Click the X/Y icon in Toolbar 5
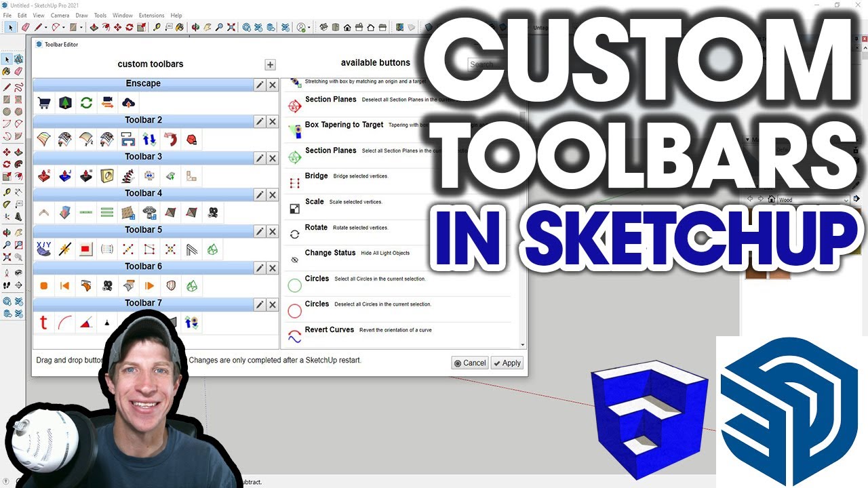Image resolution: width=868 pixels, height=488 pixels. pyautogui.click(x=44, y=249)
